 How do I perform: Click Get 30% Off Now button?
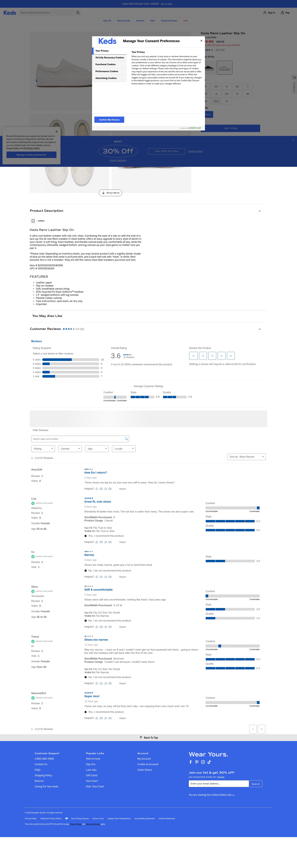tap(167, 151)
